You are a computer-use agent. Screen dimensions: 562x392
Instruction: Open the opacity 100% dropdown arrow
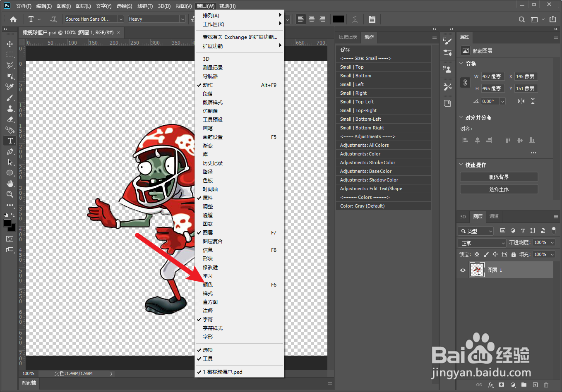click(x=552, y=243)
